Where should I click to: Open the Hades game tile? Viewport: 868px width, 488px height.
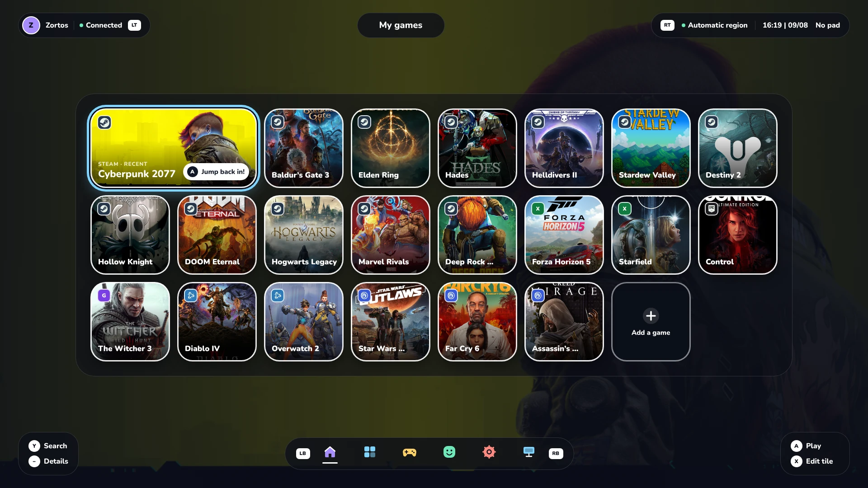pyautogui.click(x=477, y=148)
